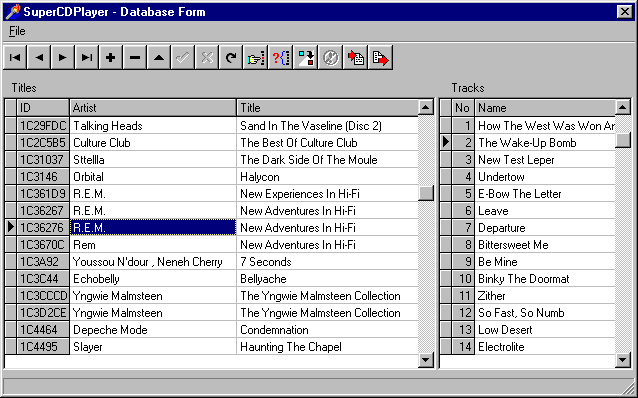Screen dimensions: 638x398
Task: Click the edit record up-triangle icon
Action: pyautogui.click(x=159, y=58)
